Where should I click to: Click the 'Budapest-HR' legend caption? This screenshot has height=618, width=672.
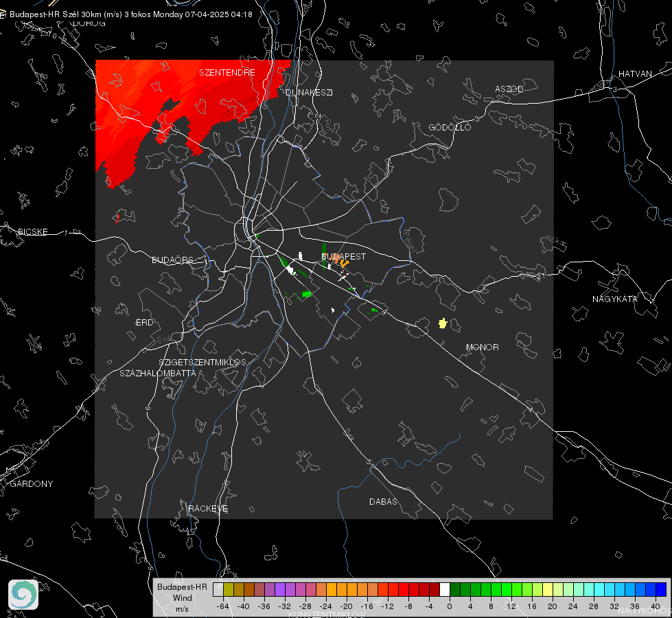[182, 586]
